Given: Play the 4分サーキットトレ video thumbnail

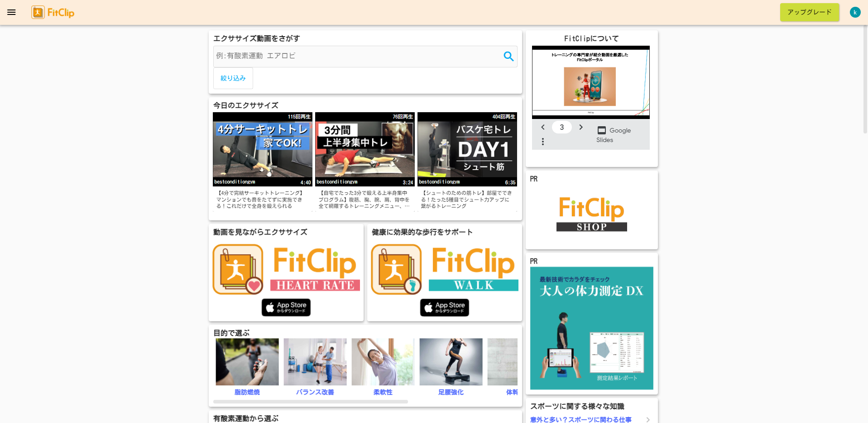Looking at the screenshot, I should point(262,149).
